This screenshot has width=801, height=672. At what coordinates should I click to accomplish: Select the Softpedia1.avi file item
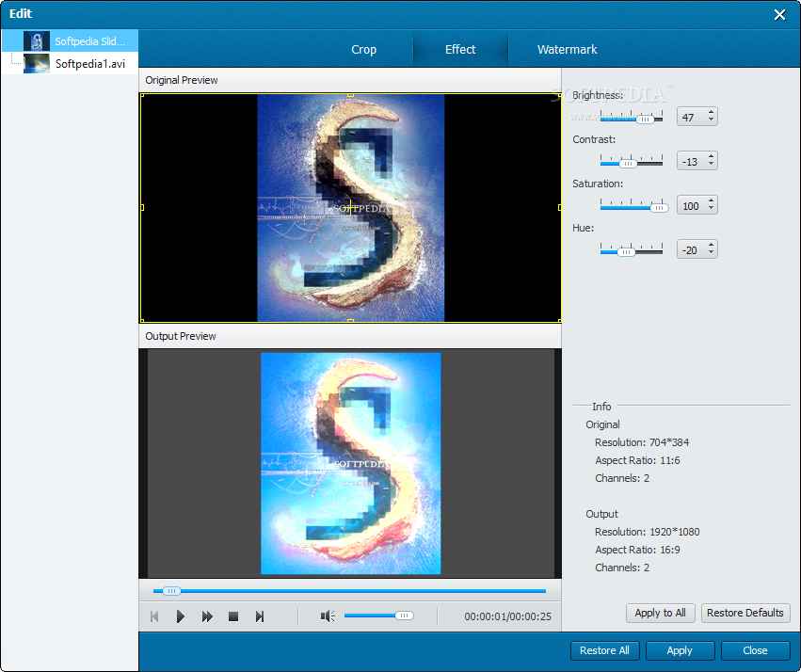click(70, 63)
